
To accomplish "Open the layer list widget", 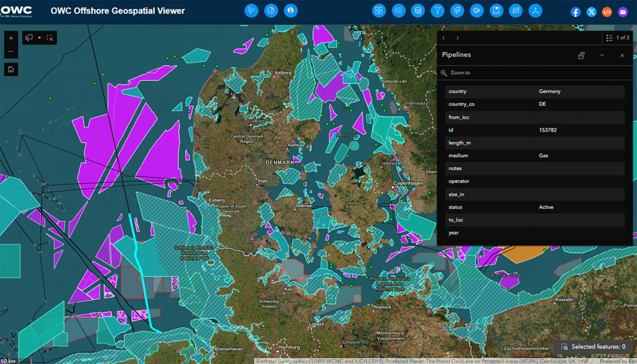I will click(x=399, y=10).
